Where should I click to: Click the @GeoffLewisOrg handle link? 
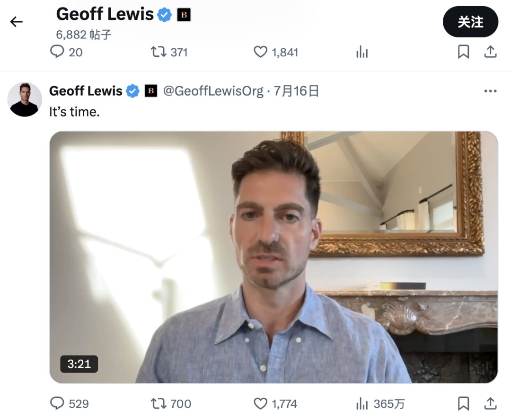point(213,91)
